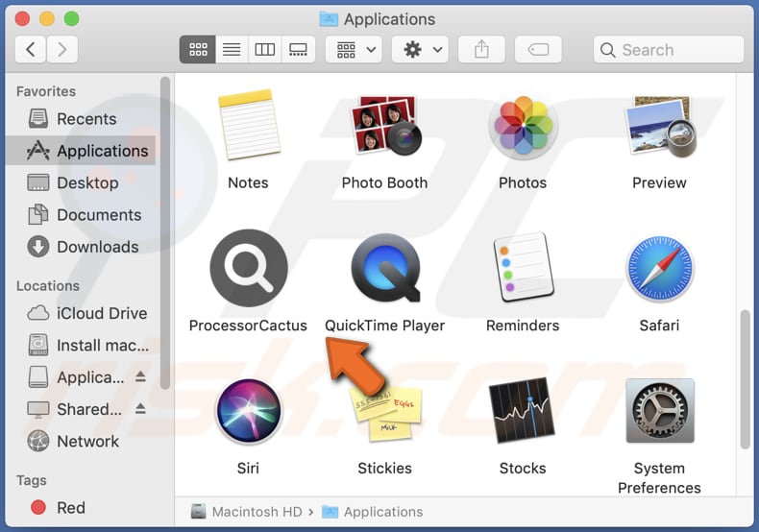The height and width of the screenshot is (532, 759).
Task: Open the Notes application icon
Action: pos(249,125)
